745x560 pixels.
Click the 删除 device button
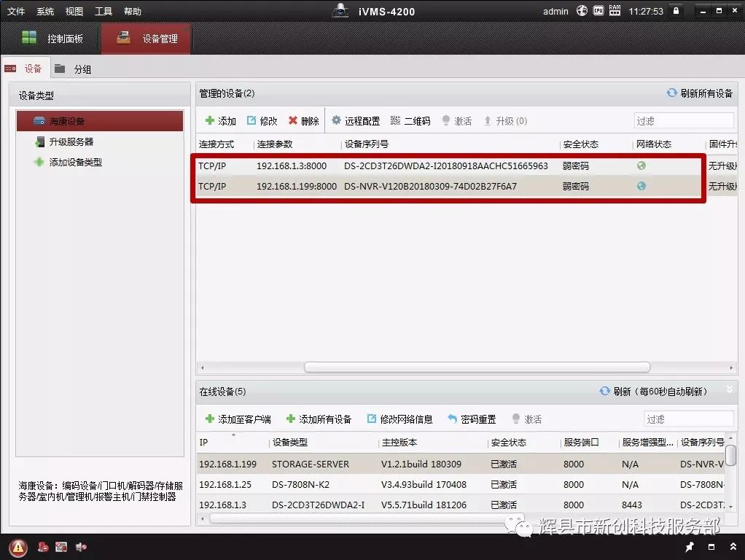pos(303,121)
